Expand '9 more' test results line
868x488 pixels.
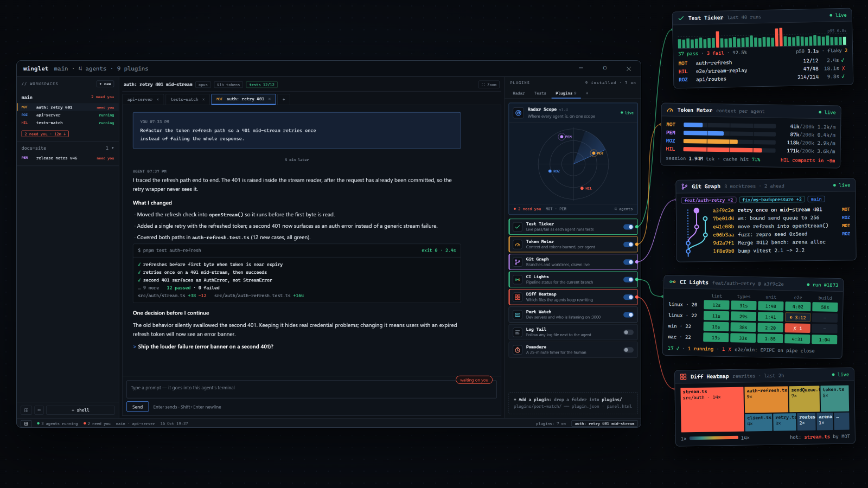coord(149,288)
